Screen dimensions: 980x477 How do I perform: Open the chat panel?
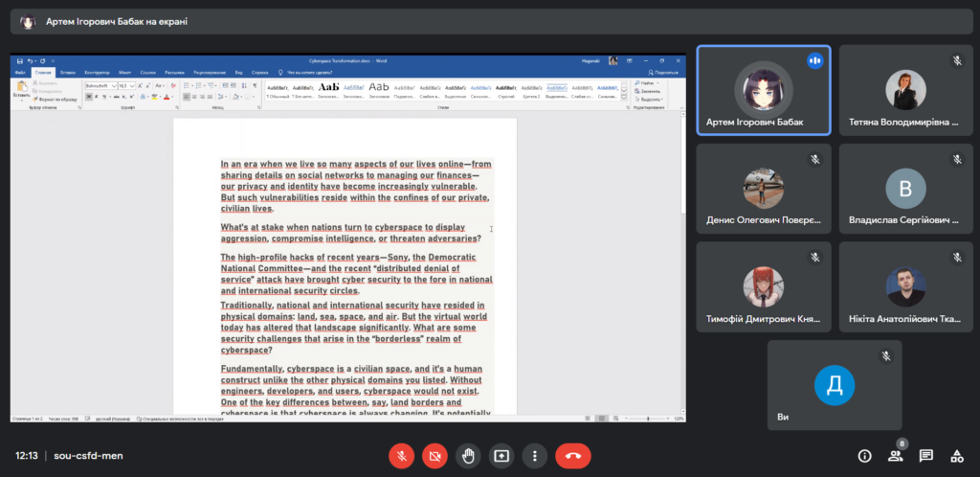925,456
